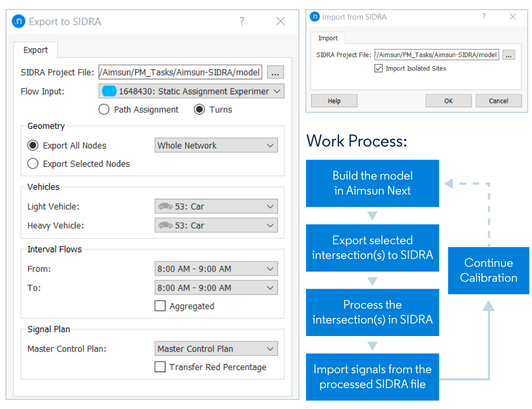Click the help question mark in Import from SIDRA
The height and width of the screenshot is (409, 532).
pos(484,17)
